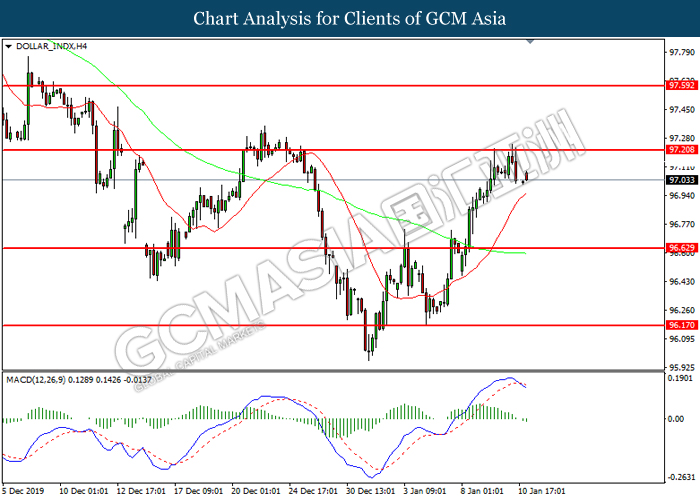
Task: Click the 20 Dec 01:01 time label
Action: click(x=256, y=491)
